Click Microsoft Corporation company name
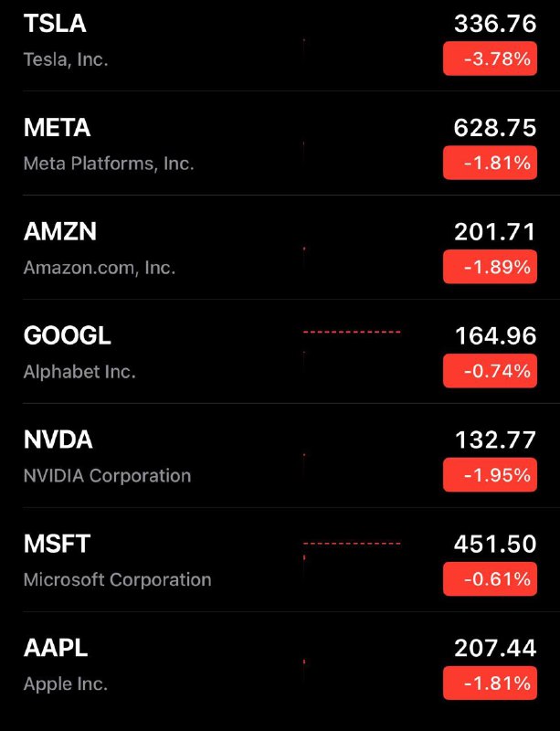This screenshot has height=731, width=560. 118,580
